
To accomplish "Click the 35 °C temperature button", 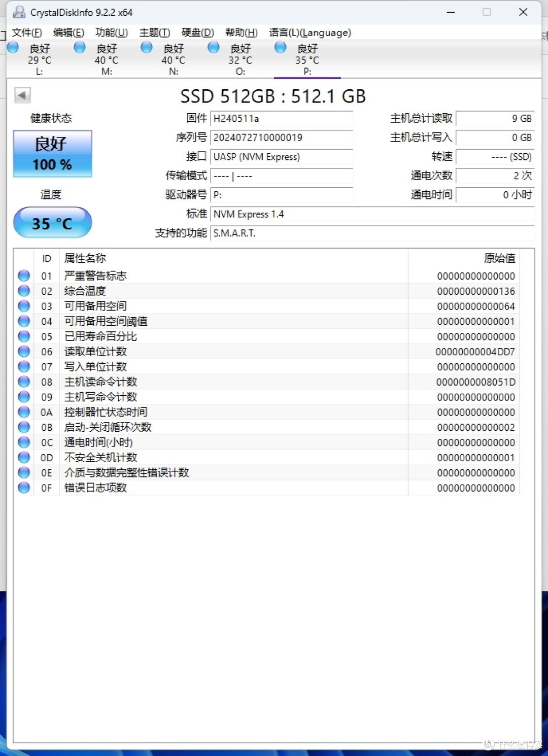I will click(x=52, y=222).
